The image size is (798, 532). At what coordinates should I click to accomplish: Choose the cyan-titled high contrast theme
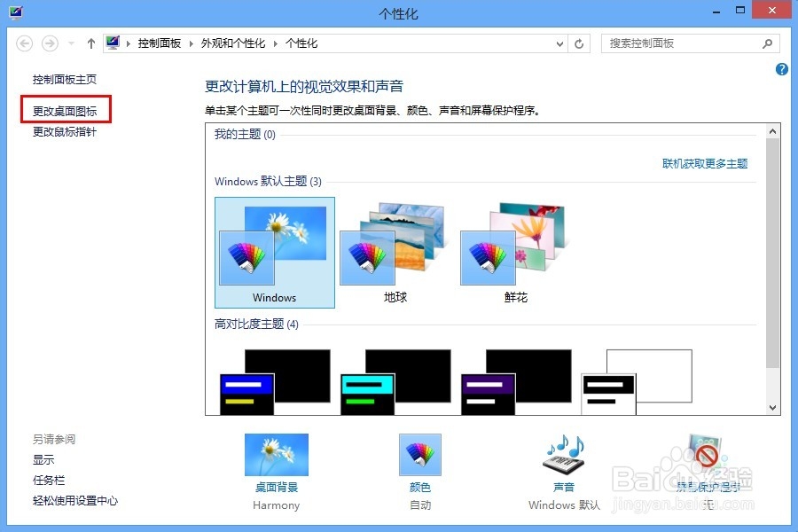coord(395,382)
